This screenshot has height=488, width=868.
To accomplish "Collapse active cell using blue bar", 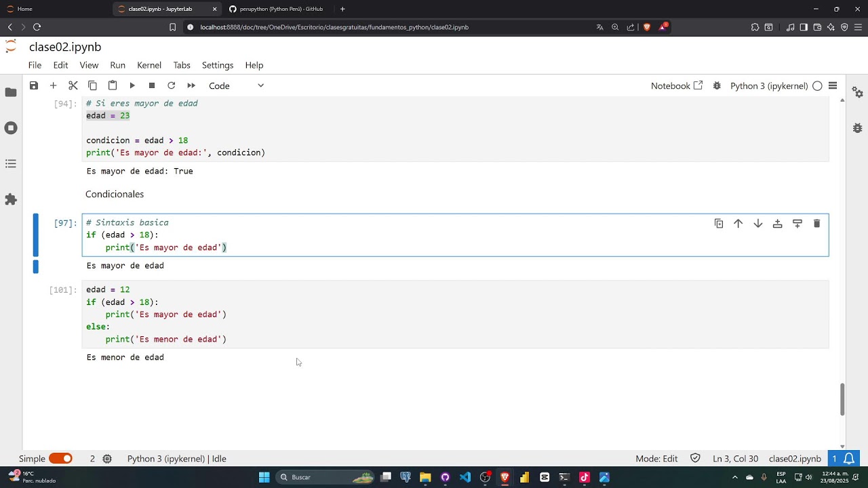I will pos(36,235).
